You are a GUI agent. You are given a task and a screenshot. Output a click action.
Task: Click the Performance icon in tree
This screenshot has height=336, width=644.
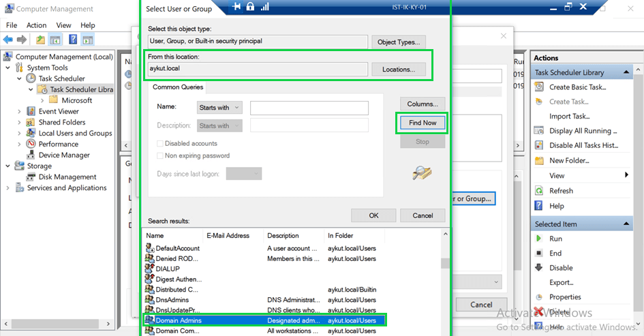[x=31, y=144]
